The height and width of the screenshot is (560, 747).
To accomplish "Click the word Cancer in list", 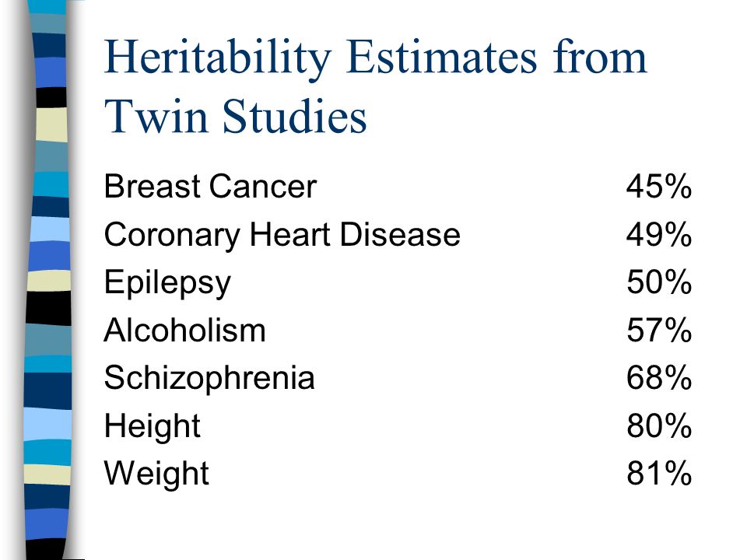I will coord(262,186).
